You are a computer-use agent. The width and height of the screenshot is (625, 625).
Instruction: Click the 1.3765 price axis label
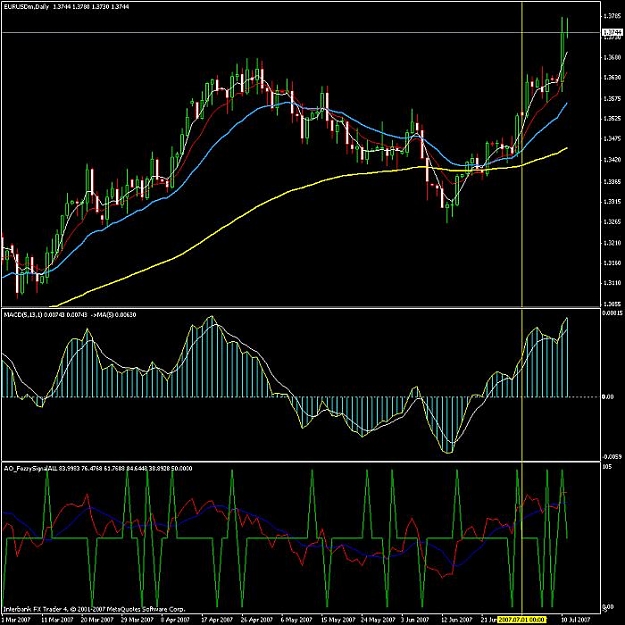click(x=612, y=16)
